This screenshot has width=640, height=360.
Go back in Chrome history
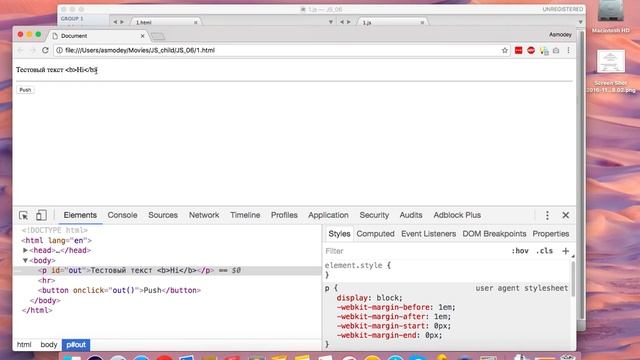click(20, 50)
